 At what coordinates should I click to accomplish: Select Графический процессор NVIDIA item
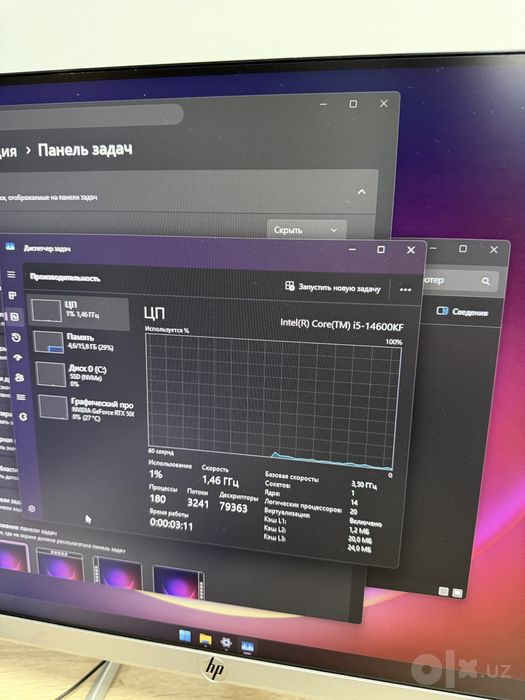[x=86, y=408]
